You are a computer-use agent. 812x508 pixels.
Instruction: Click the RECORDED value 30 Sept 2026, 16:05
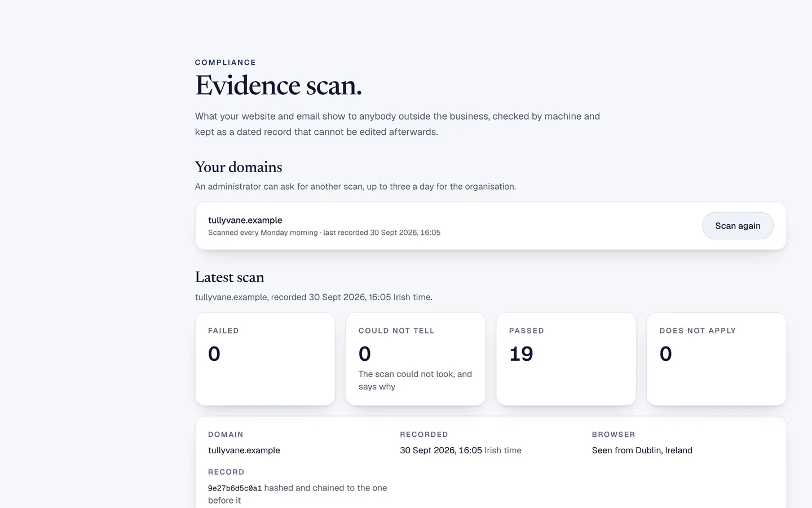pos(441,450)
